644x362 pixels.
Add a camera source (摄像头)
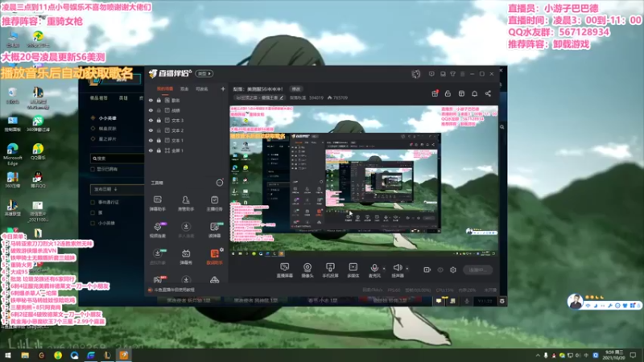coord(308,270)
